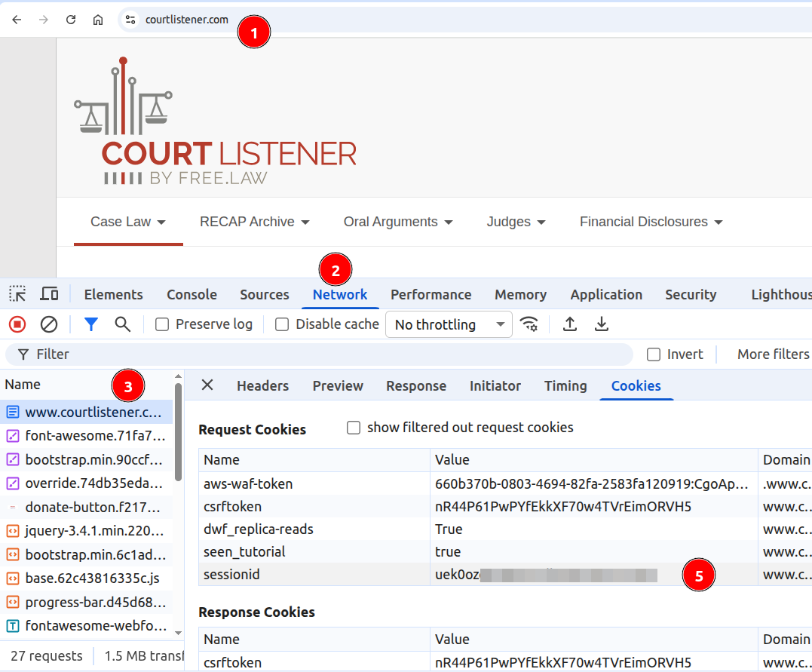The image size is (812, 672).
Task: View the Timing sub-tab
Action: pos(565,386)
